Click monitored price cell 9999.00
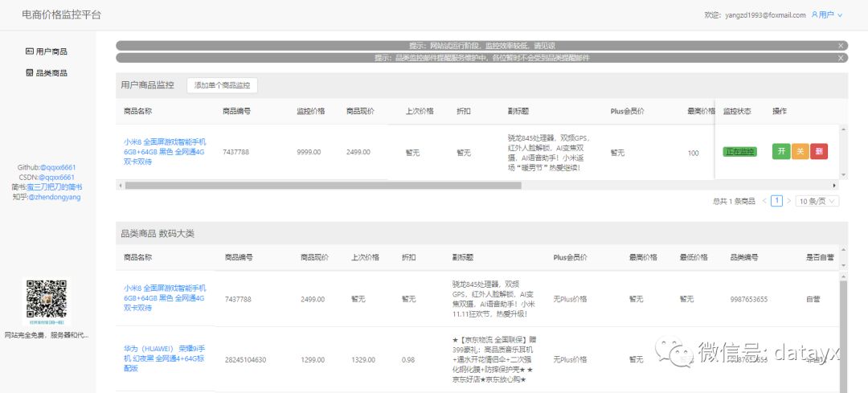Screen dimensions: 868x393 point(309,152)
